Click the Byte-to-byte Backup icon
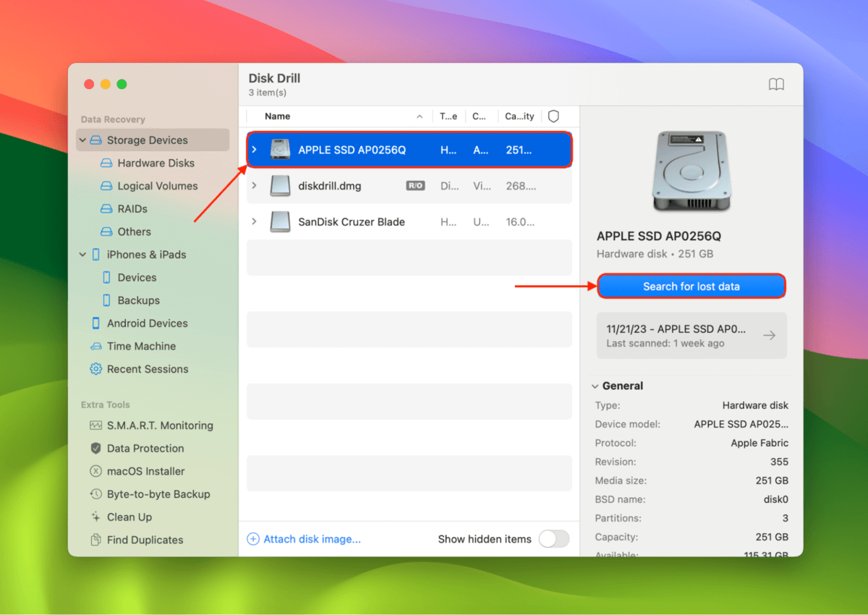The image size is (868, 615). pyautogui.click(x=96, y=494)
